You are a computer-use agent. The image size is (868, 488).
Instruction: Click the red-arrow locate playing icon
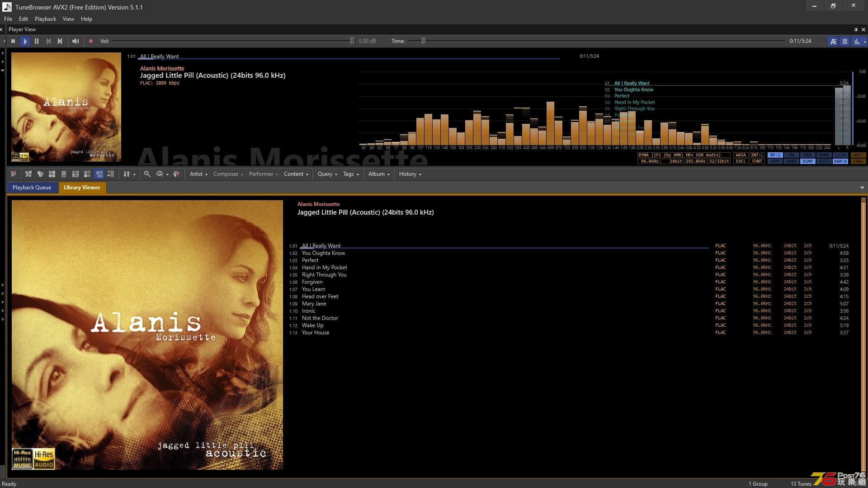[176, 174]
